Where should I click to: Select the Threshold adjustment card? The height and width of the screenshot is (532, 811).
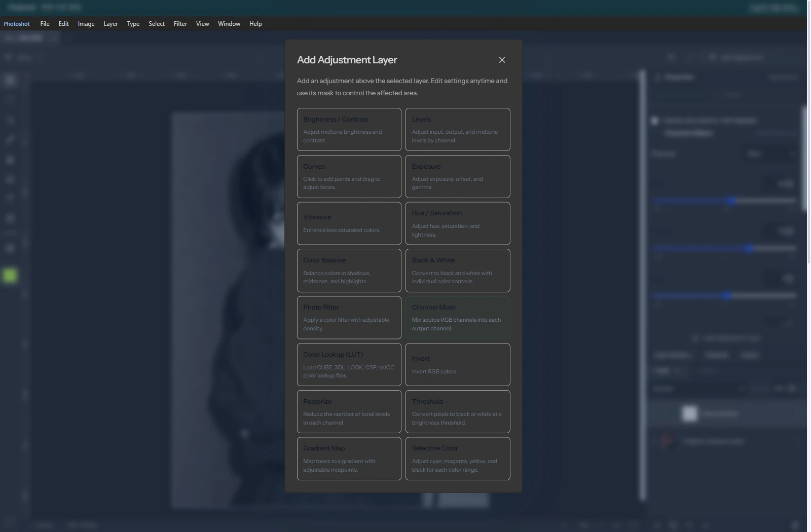pos(458,411)
